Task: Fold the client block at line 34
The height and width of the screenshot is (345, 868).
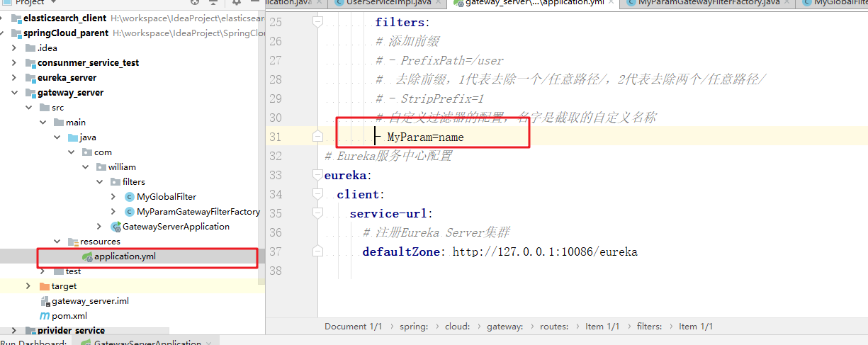Action: [x=317, y=194]
